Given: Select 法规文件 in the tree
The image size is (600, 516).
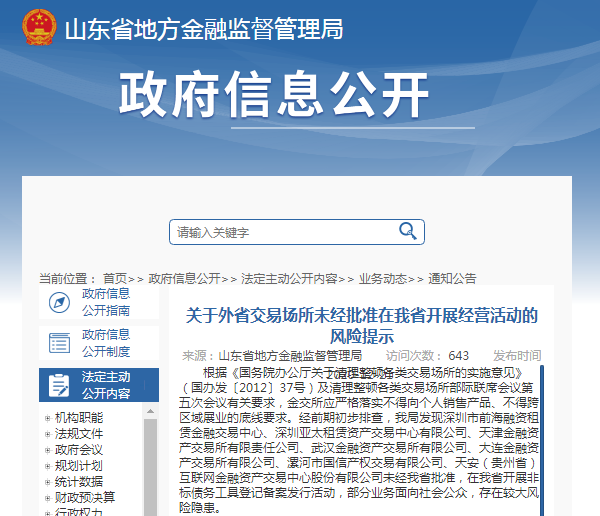Looking at the screenshot, I should click(x=79, y=434).
